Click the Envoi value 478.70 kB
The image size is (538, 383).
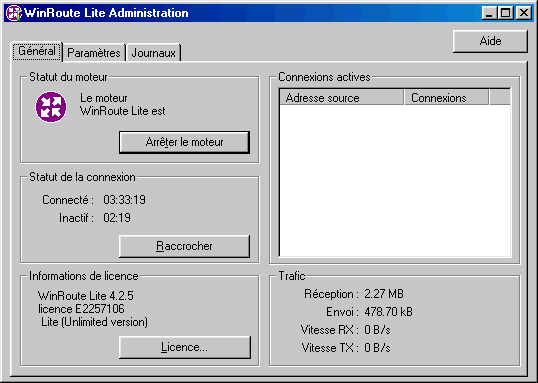[388, 312]
